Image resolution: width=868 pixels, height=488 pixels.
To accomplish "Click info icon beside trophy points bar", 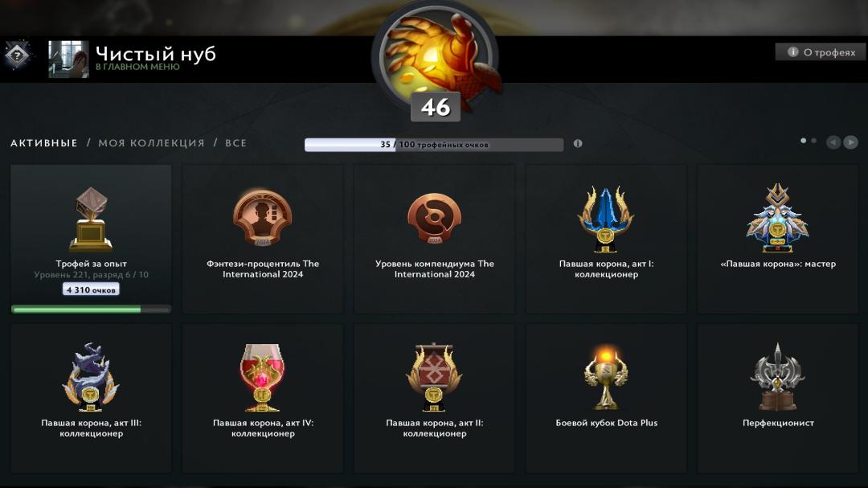I will point(577,143).
